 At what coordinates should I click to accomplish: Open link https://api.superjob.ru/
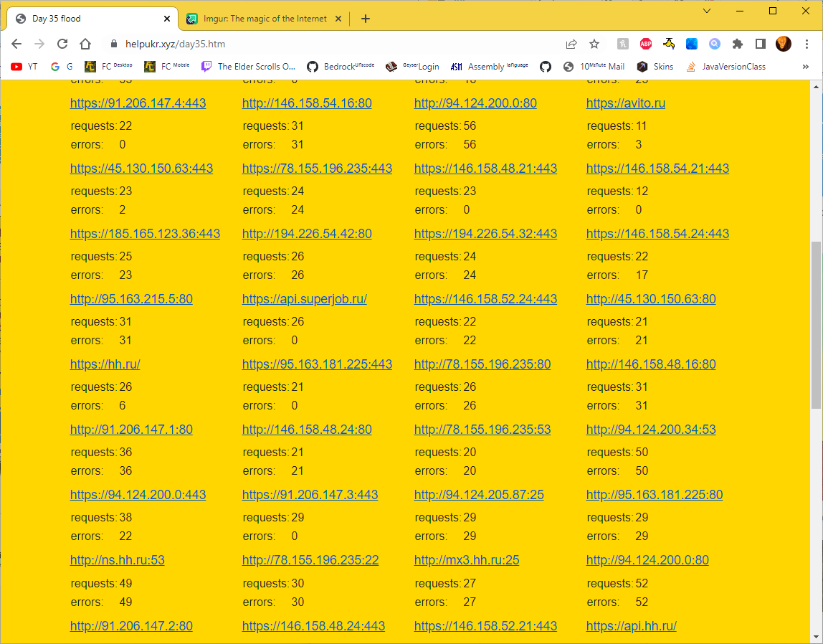[x=305, y=299]
